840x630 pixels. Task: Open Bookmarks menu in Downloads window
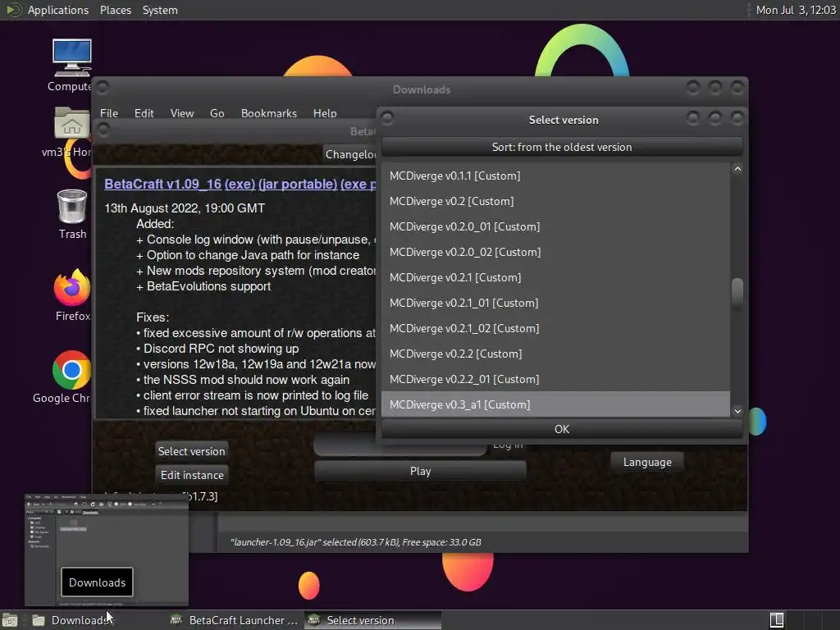click(269, 113)
